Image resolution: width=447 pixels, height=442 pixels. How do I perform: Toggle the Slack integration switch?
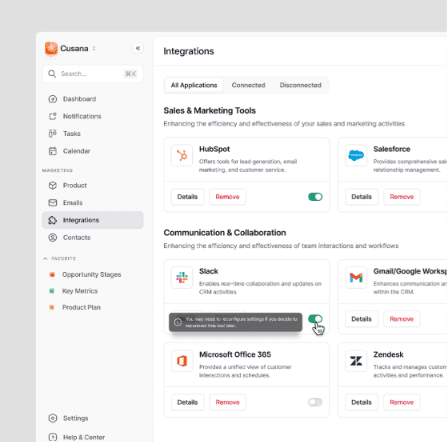click(x=315, y=319)
